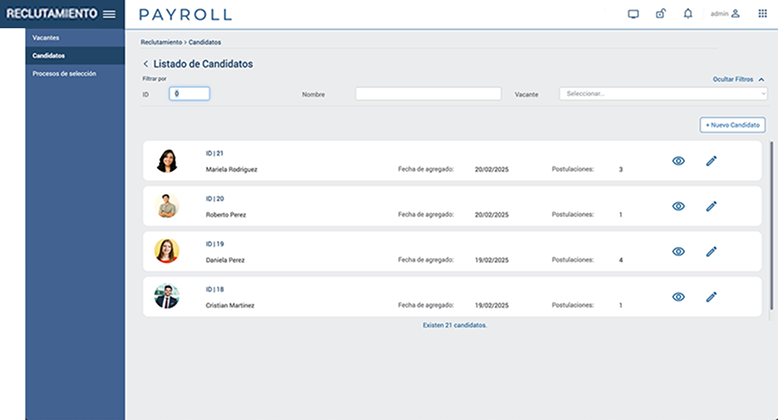This screenshot has width=778, height=420.
Task: Click the Nombre filter text field
Action: point(428,94)
